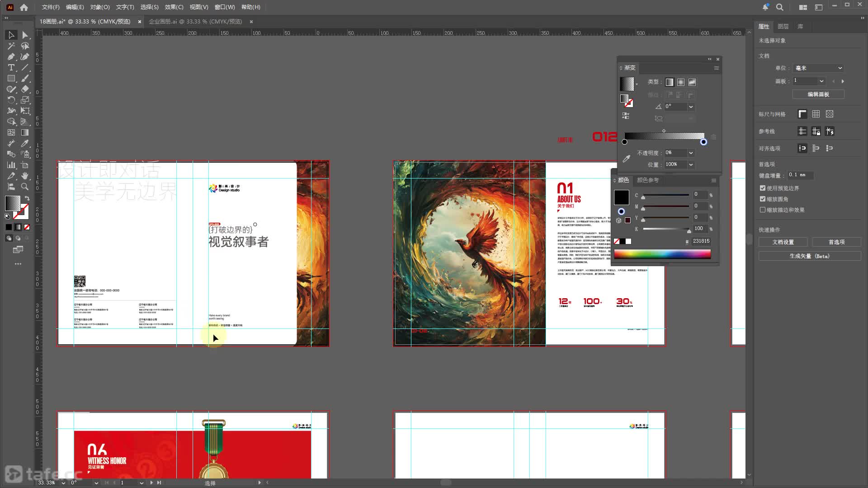Select the Selection tool arrow

(11, 35)
